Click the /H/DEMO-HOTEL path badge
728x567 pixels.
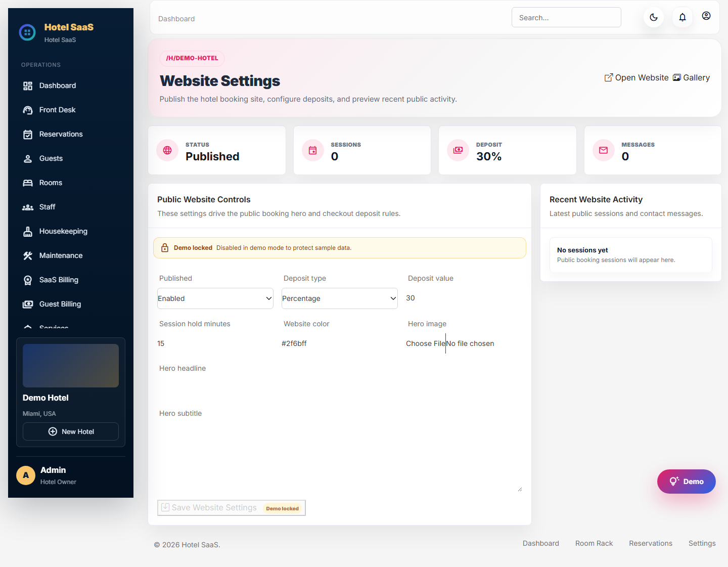(x=192, y=58)
